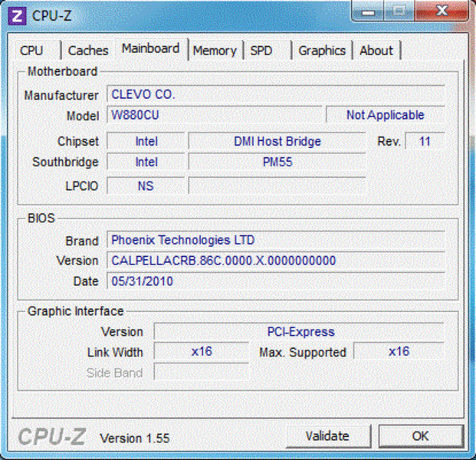Viewport: 476px width, 460px height.
Task: Click the Southbridge Intel vendor field
Action: point(146,162)
